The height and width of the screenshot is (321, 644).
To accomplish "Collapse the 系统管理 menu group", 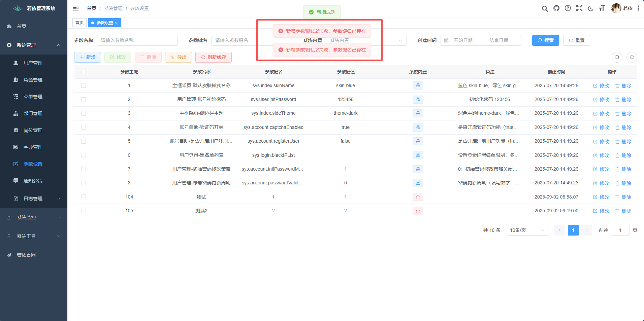I will tap(34, 45).
